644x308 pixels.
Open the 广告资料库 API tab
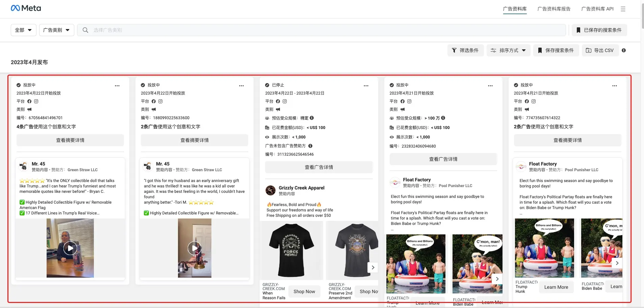tap(597, 9)
